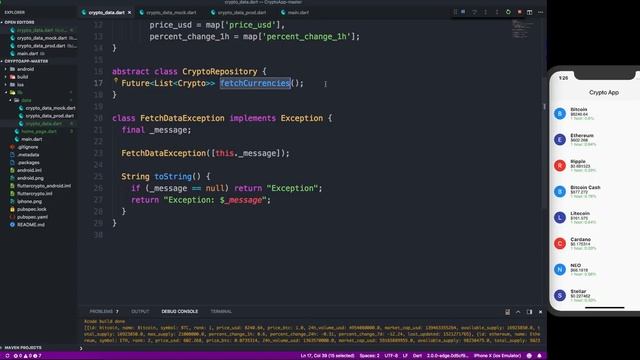Click the Cardano avatar in the simulator
This screenshot has height=360, width=640.
coord(560,244)
